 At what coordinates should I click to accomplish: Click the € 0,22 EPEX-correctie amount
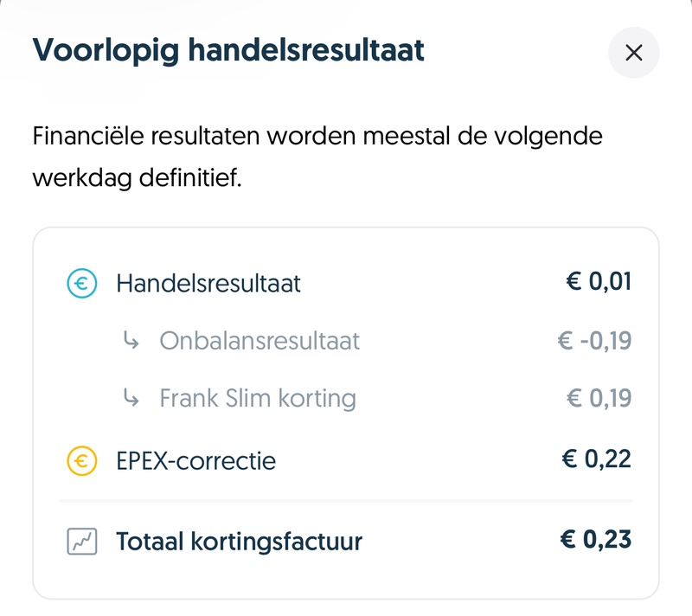[598, 459]
